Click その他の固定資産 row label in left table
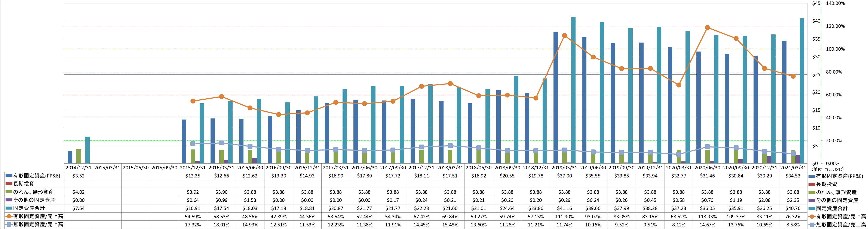This screenshot has width=868, height=229. [x=34, y=200]
